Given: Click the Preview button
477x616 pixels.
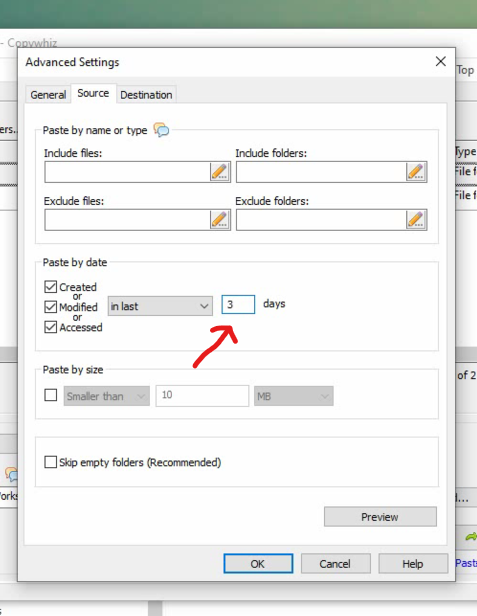Looking at the screenshot, I should (x=380, y=517).
